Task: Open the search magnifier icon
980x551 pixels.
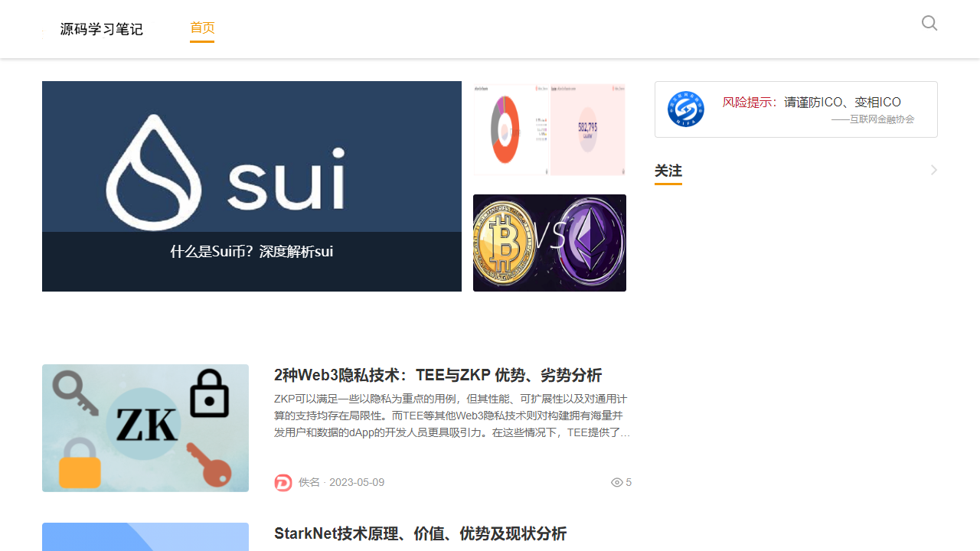Action: tap(929, 23)
